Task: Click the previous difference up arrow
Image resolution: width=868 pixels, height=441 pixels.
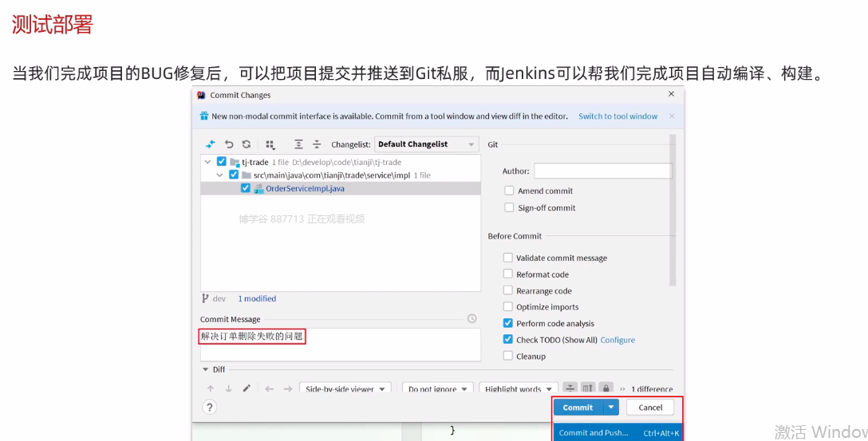Action: click(x=211, y=389)
